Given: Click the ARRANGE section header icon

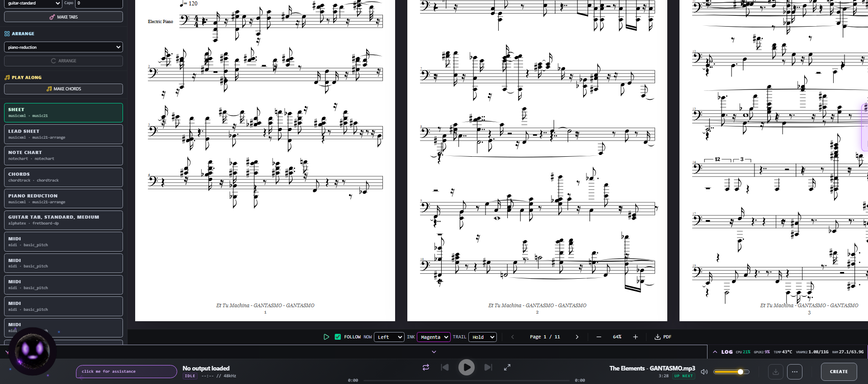Looking at the screenshot, I should click(7, 34).
